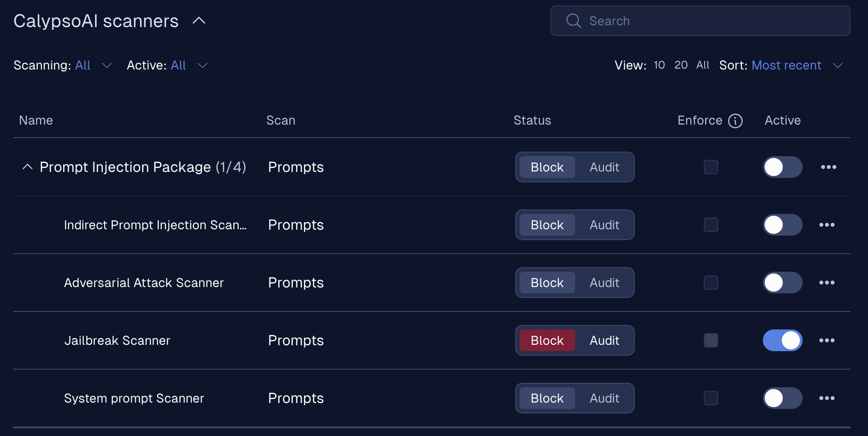Image resolution: width=868 pixels, height=436 pixels.
Task: Open more options for Prompt Injection Package
Action: click(828, 167)
